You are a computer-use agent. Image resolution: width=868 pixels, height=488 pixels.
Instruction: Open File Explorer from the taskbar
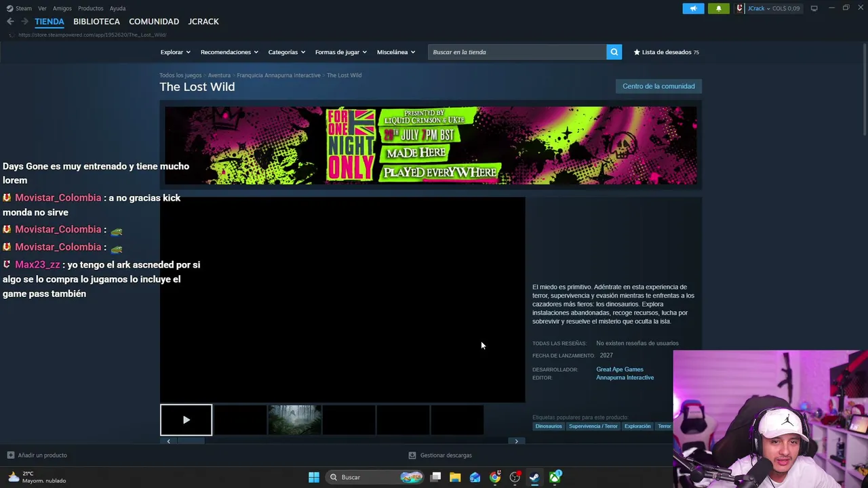pos(455,477)
